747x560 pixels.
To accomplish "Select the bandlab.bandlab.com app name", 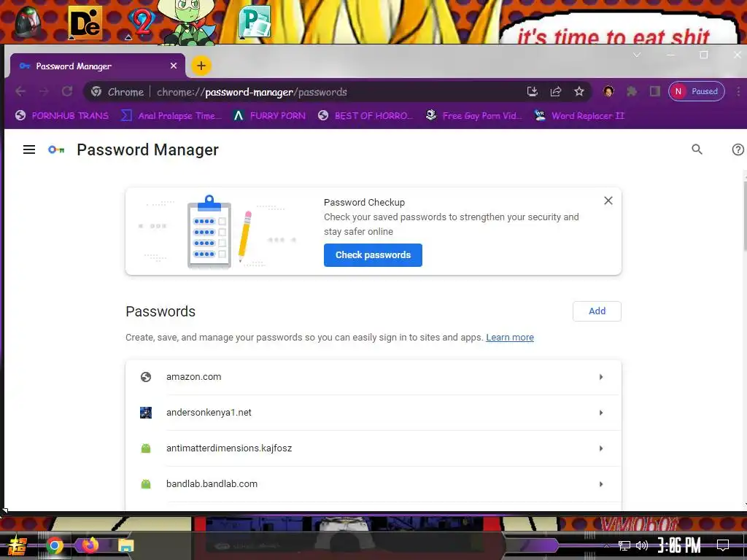I will coord(212,484).
